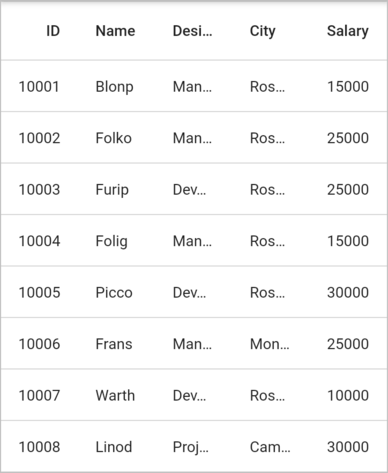
Task: Click the Picco name cell
Action: tap(114, 292)
